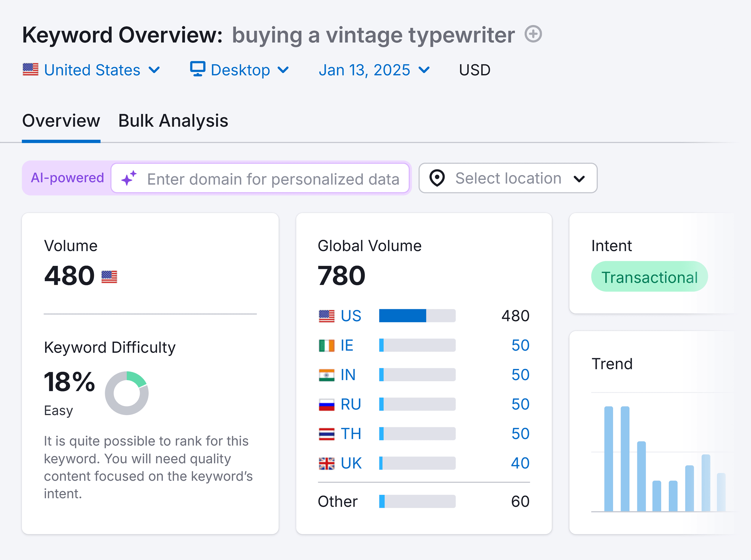
Task: Click the IN volume value 50
Action: pyautogui.click(x=521, y=375)
